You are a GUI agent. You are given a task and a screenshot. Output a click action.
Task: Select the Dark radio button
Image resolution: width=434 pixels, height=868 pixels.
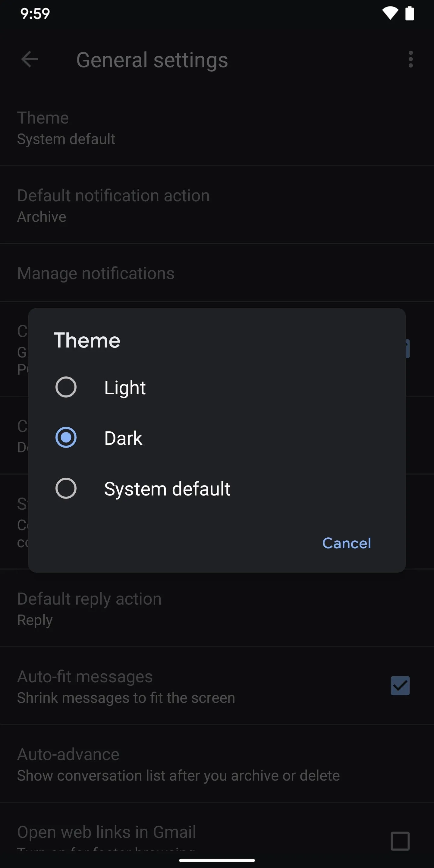pos(66,437)
